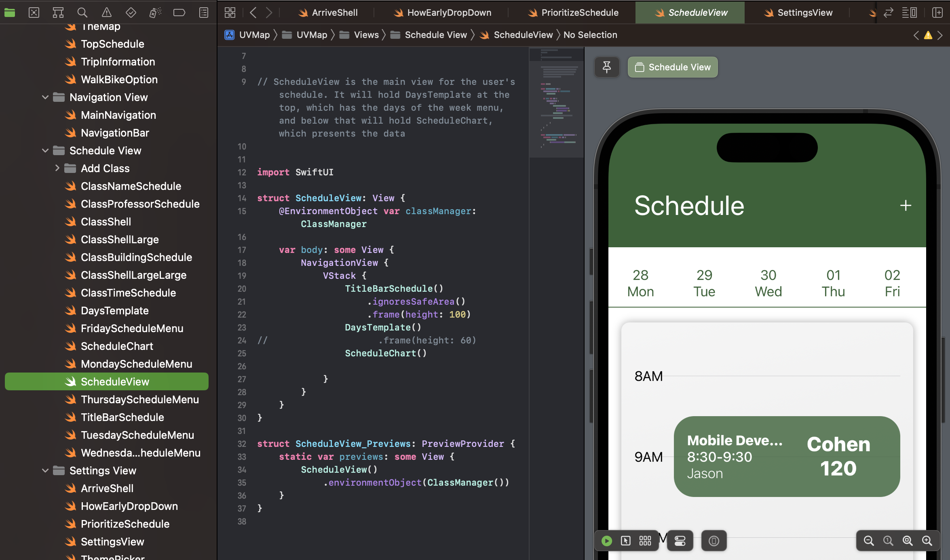Image resolution: width=950 pixels, height=560 pixels.
Task: Jump to the next issue chevron
Action: click(x=940, y=35)
